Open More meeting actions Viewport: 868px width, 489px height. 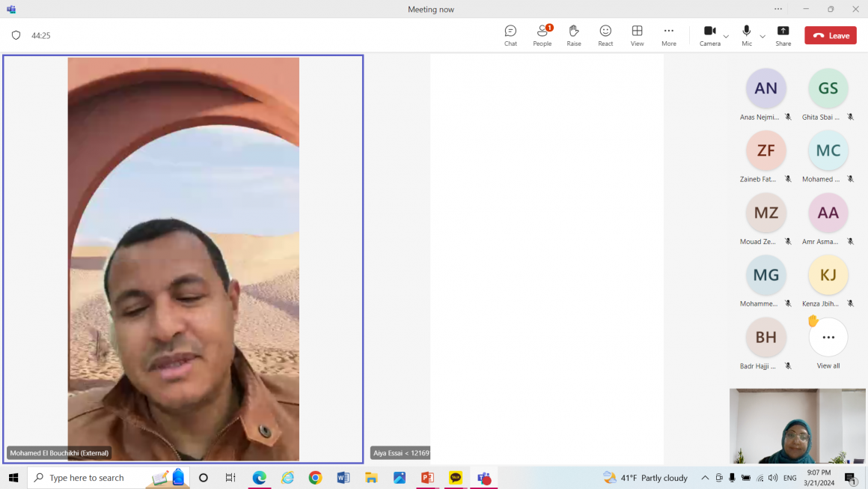(x=669, y=35)
